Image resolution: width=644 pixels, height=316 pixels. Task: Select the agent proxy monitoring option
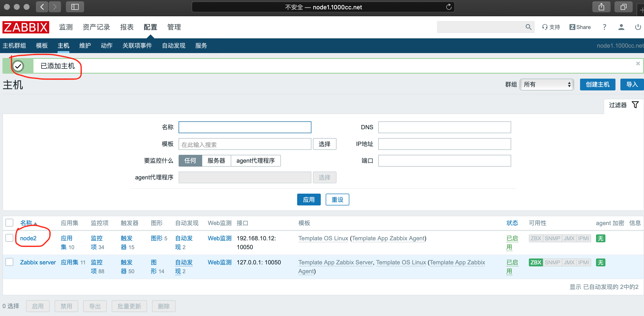(x=255, y=161)
